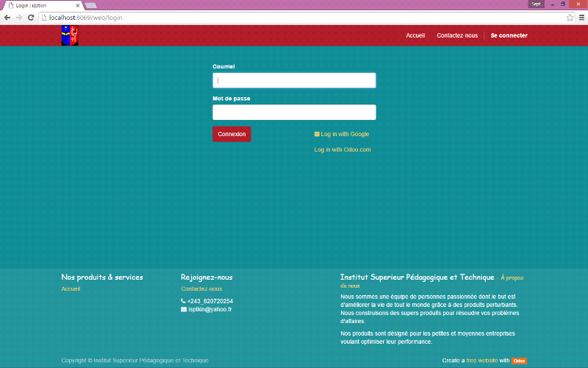Restore down the browser window
The width and height of the screenshot is (588, 368).
pos(563,4)
